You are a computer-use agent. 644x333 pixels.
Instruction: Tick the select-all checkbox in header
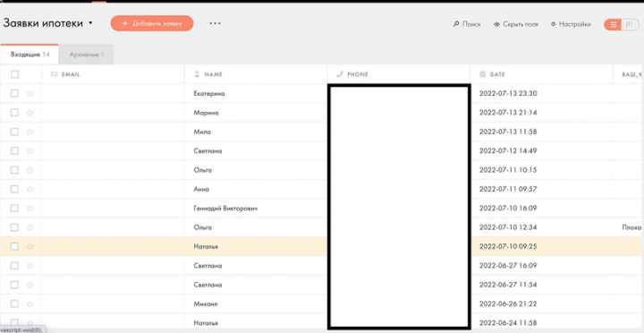tap(15, 74)
